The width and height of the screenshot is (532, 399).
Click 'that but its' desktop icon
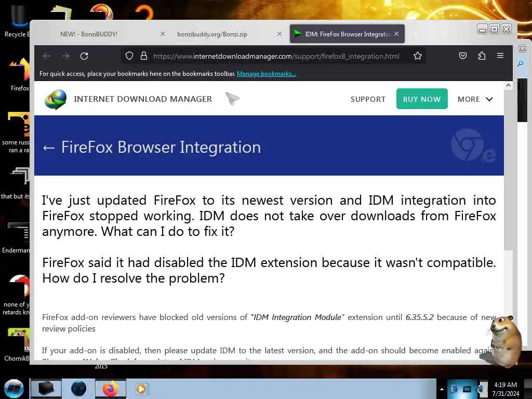pyautogui.click(x=16, y=183)
